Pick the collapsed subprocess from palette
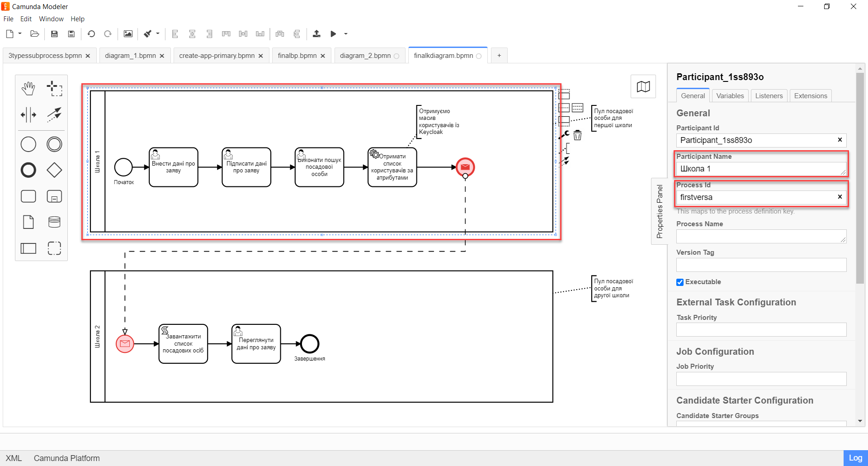 pos(54,196)
